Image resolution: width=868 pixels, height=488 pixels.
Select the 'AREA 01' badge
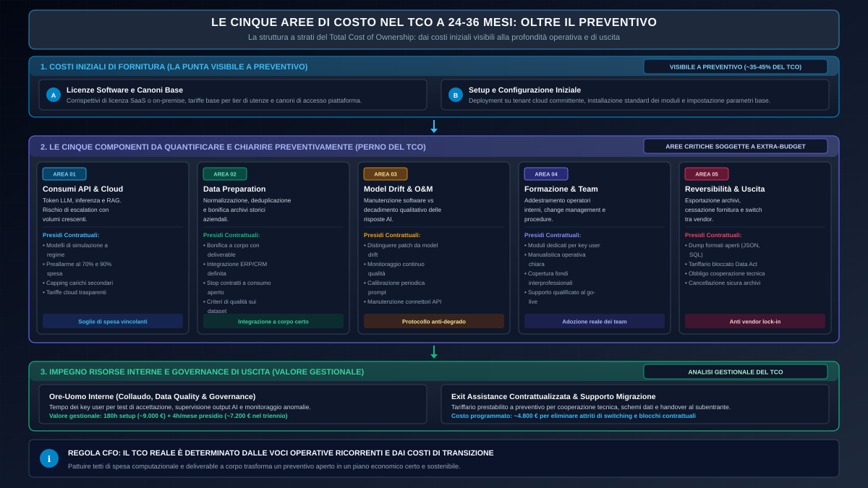click(x=64, y=174)
